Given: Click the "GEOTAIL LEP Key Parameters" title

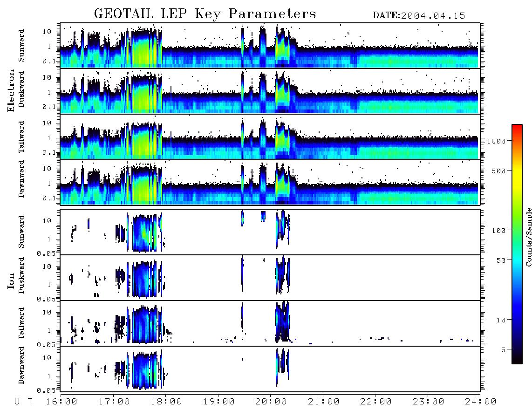Looking at the screenshot, I should coord(205,14).
